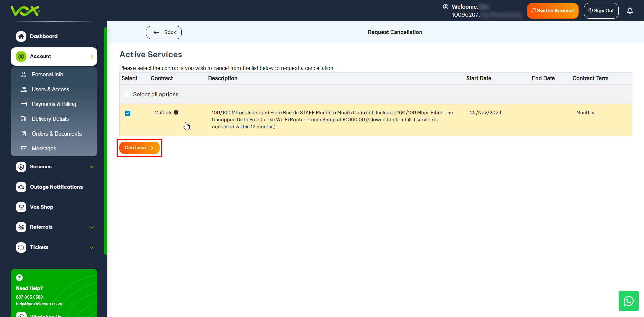Check the Select all options checkbox
The width and height of the screenshot is (644, 317).
coord(128,95)
